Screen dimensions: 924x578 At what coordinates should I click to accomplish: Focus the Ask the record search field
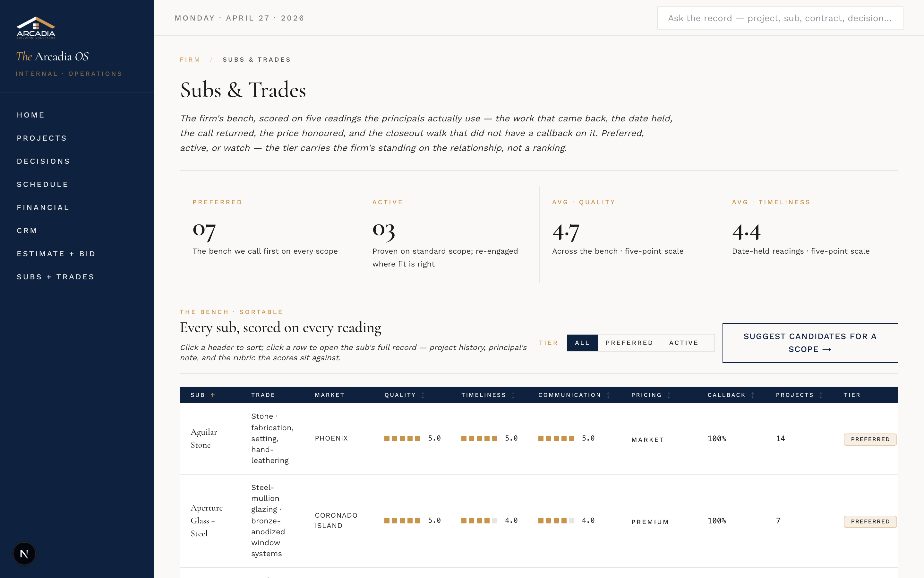[780, 18]
